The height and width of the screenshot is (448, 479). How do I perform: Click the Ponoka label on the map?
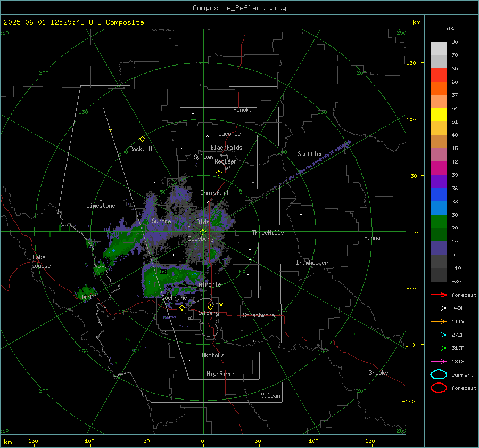click(x=243, y=110)
